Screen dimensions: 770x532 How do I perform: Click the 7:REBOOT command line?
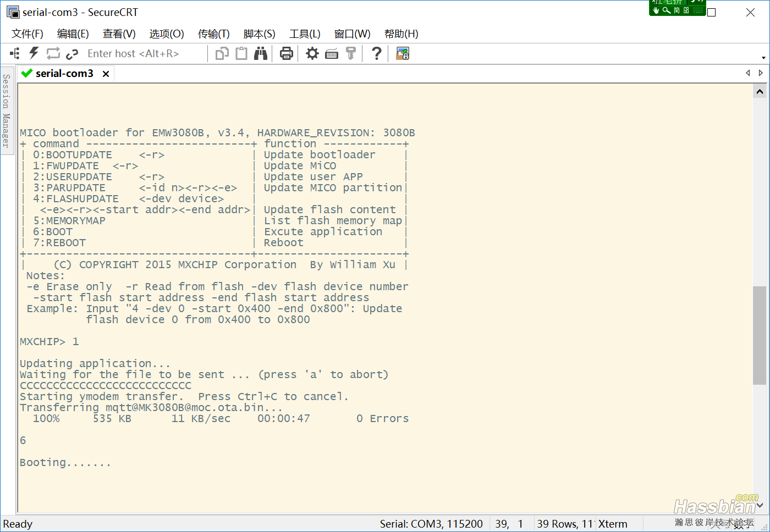59,242
